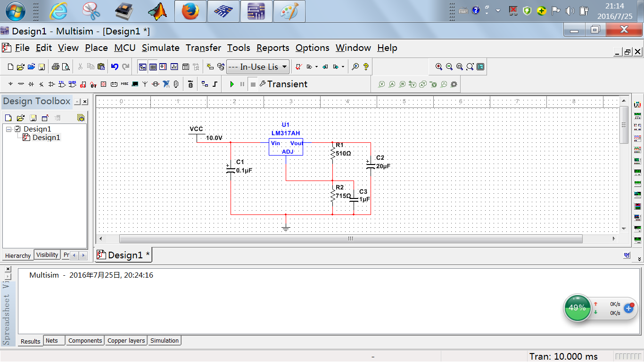Image resolution: width=644 pixels, height=362 pixels.
Task: Click the Place Diode component icon
Action: [x=31, y=84]
